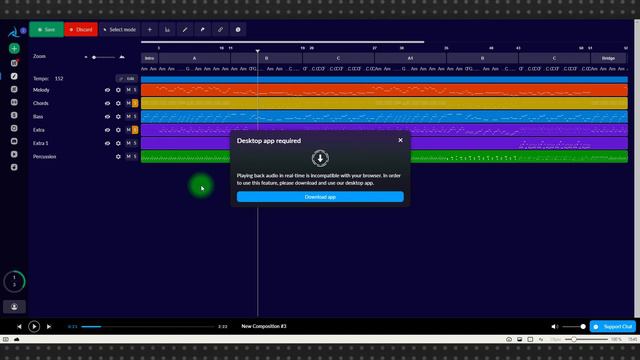Click the play button in player bar
640x360 pixels.
34,327
